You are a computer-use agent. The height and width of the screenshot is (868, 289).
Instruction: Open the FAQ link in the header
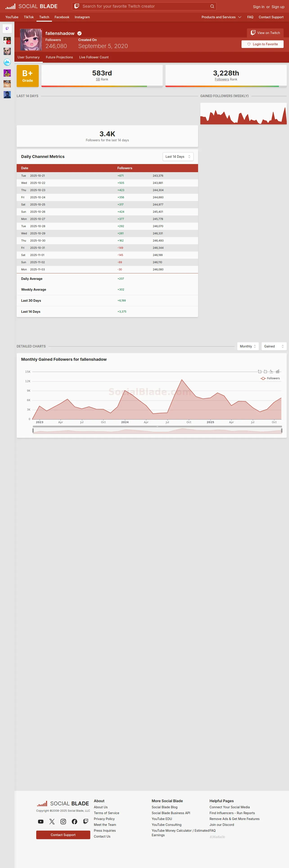(x=250, y=17)
